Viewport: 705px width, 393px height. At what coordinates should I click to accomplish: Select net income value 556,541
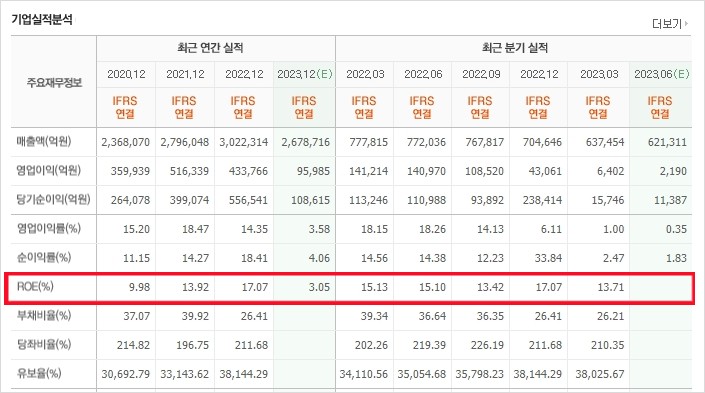point(248,200)
